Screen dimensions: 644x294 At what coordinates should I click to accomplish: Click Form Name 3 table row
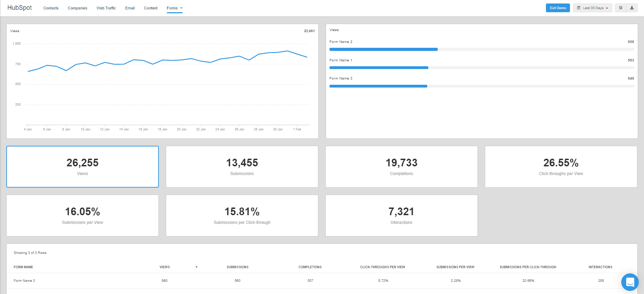(24, 281)
